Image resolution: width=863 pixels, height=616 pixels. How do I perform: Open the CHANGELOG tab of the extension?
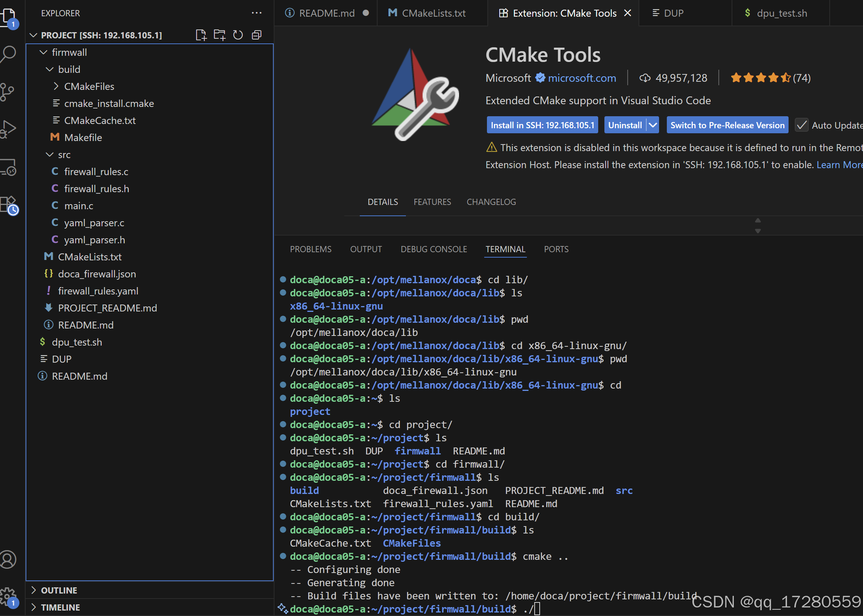click(x=491, y=202)
